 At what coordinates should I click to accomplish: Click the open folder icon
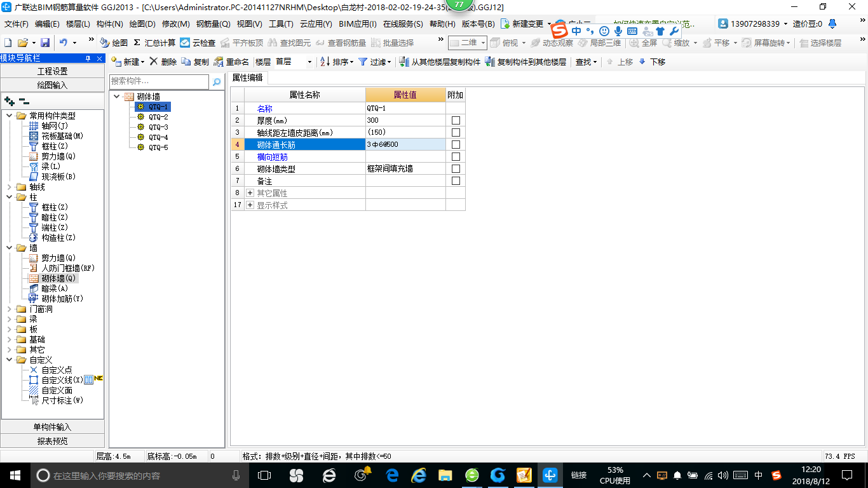[x=22, y=43]
